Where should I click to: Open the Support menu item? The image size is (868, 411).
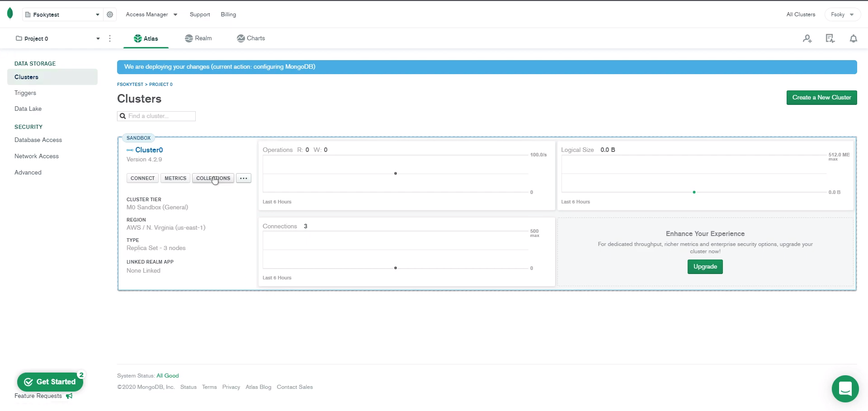pos(200,14)
